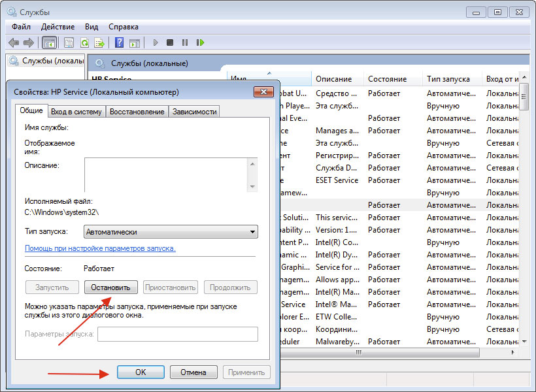Select the Координи... description cell
The height and width of the screenshot is (392, 536).
point(337,329)
